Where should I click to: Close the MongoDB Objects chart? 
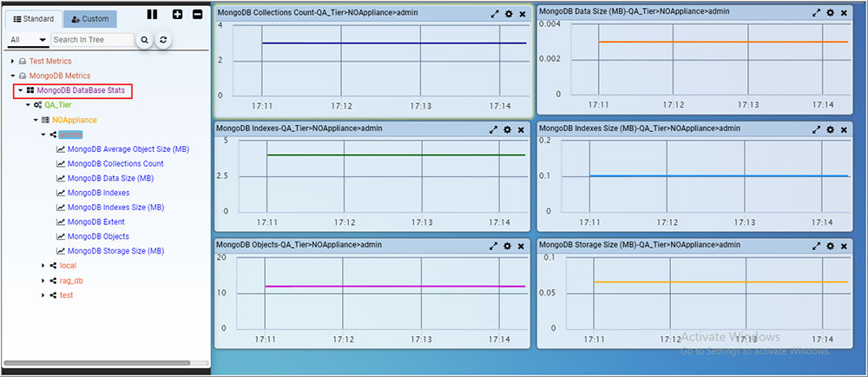pos(521,247)
